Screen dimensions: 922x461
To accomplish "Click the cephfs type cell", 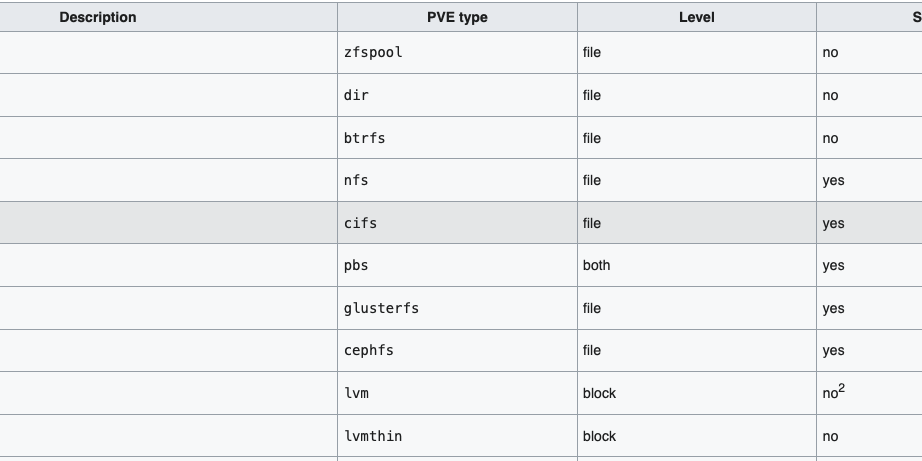I will pyautogui.click(x=369, y=350).
